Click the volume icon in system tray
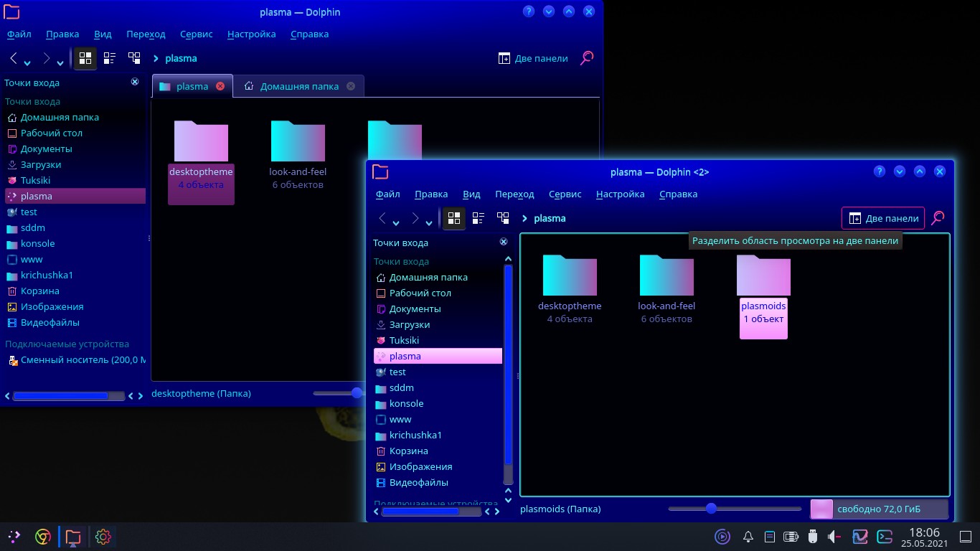980x551 pixels. tap(834, 536)
